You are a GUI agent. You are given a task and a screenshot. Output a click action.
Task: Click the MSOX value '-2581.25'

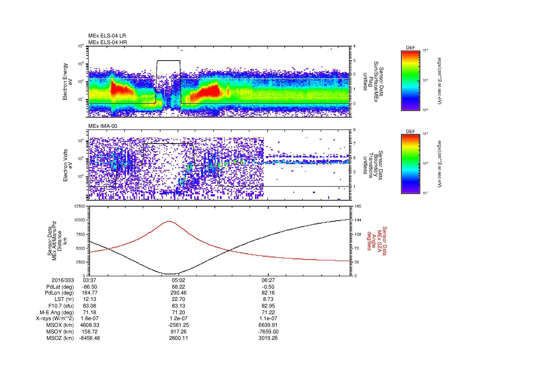coord(178,325)
